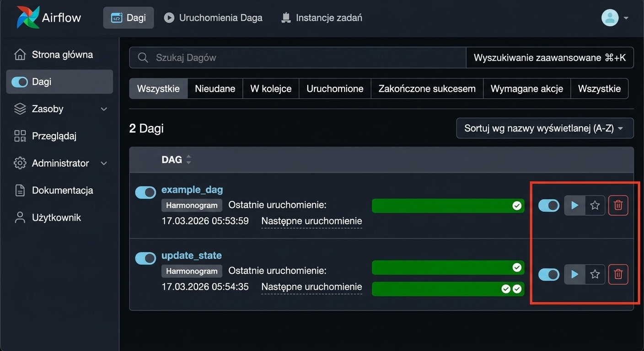The width and height of the screenshot is (644, 351).
Task: Trigger example_dag with the play button
Action: point(574,206)
